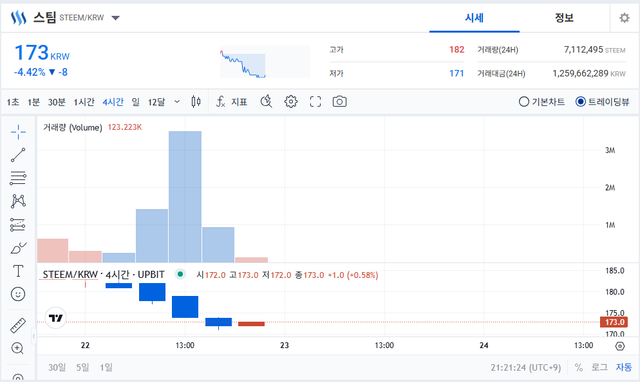640x382 pixels.
Task: Open candlestick chart type selector
Action: click(196, 101)
